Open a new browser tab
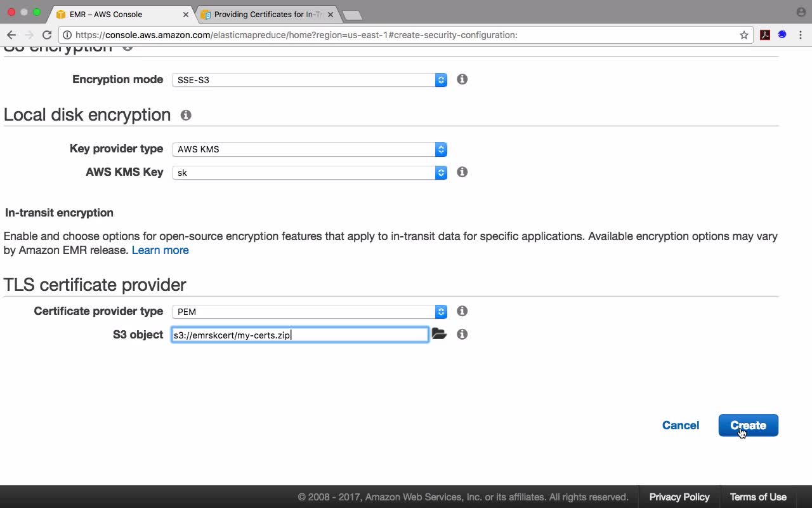Image resolution: width=812 pixels, height=508 pixels. pyautogui.click(x=351, y=15)
